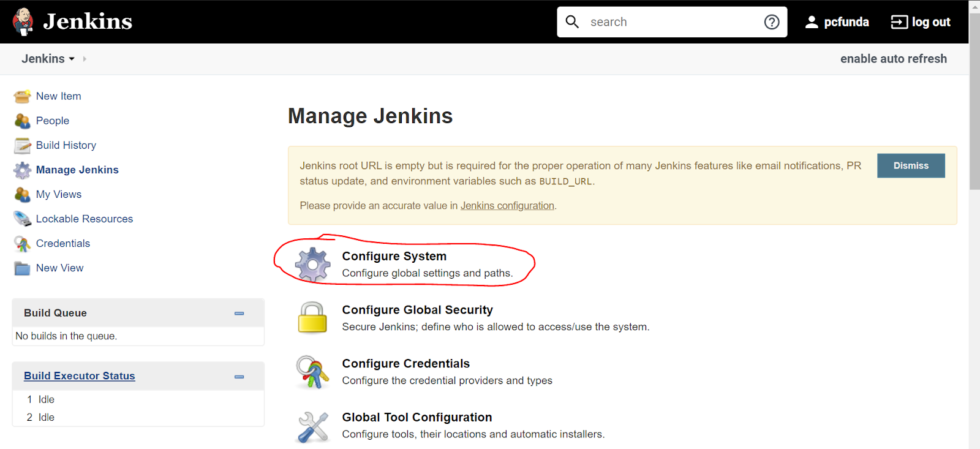Open Build History from sidebar

[66, 145]
